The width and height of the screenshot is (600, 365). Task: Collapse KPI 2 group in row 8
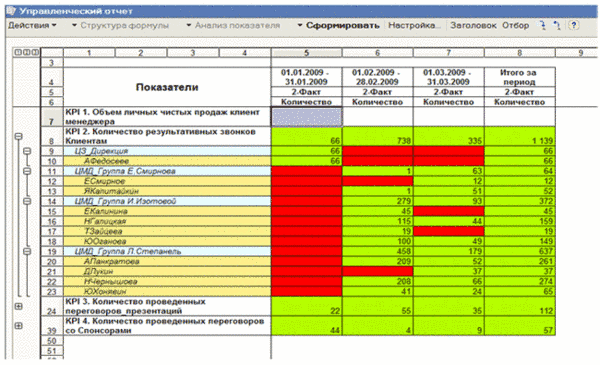pos(18,136)
